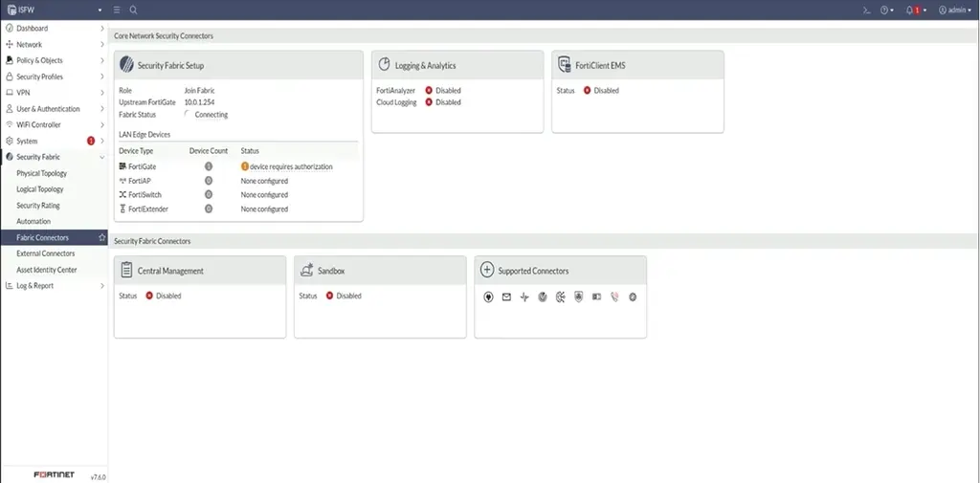
Task: Open the Sandbox card
Action: [380, 296]
